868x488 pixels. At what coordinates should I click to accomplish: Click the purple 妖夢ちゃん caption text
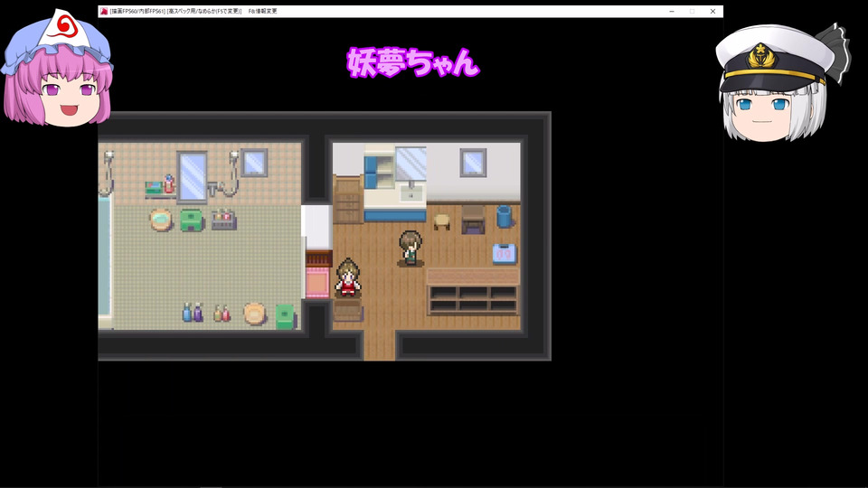pyautogui.click(x=413, y=62)
